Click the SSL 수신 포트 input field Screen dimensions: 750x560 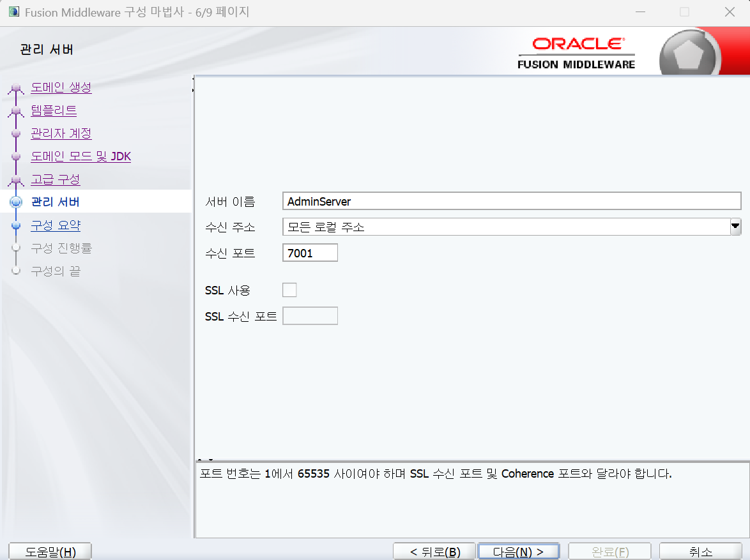click(310, 315)
